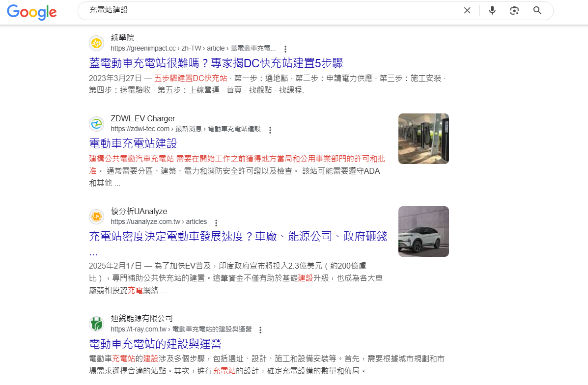Open the 電動車充電站建設 result title
The width and height of the screenshot is (588, 385).
pyautogui.click(x=133, y=143)
